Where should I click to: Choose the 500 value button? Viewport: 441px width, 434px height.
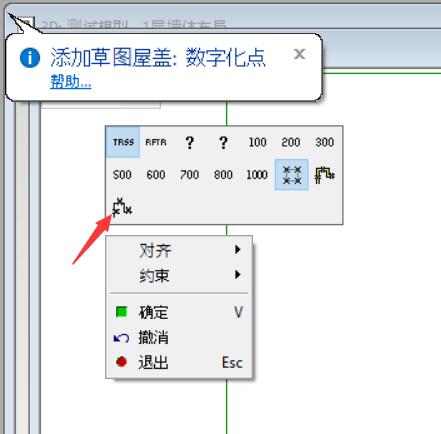coord(122,175)
